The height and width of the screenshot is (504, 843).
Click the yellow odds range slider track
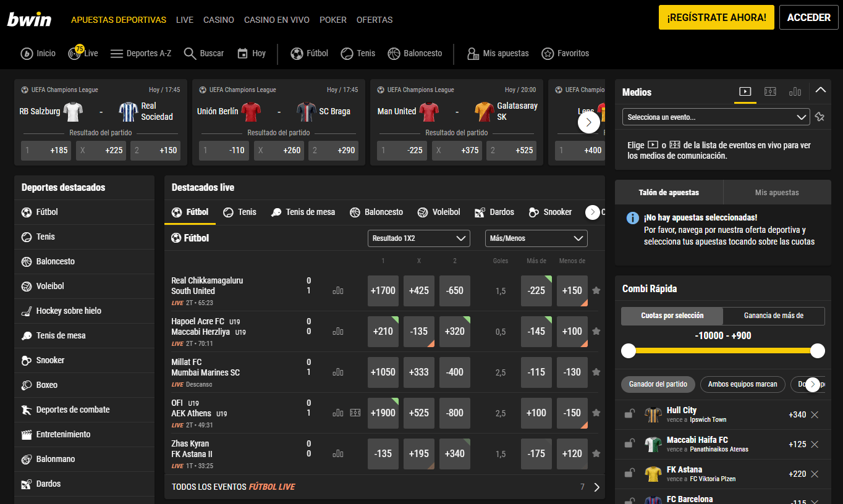pos(723,351)
